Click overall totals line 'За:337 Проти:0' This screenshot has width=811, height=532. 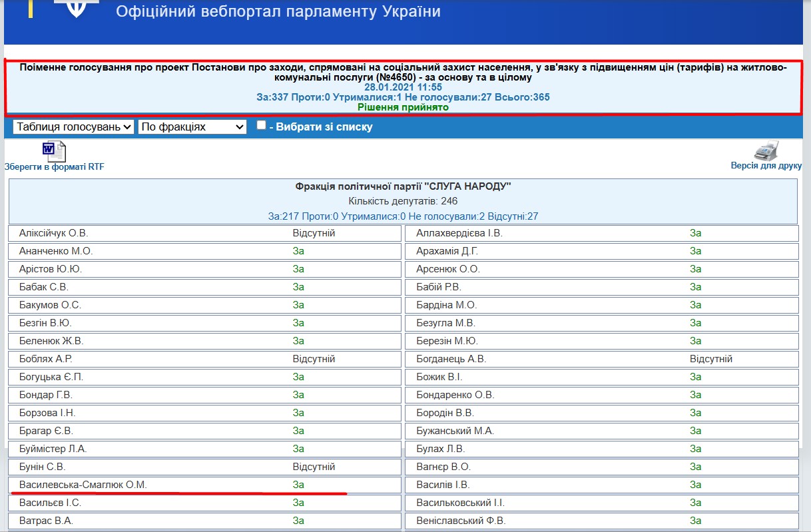click(x=404, y=97)
